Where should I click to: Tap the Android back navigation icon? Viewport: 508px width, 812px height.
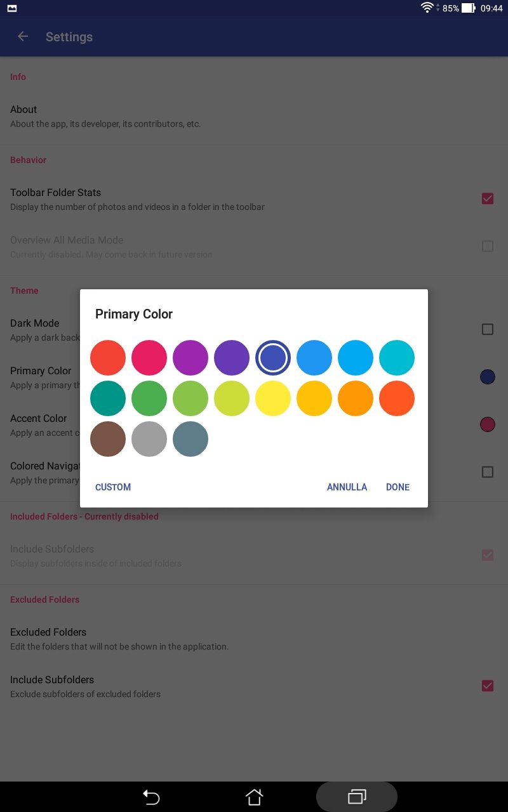tap(151, 797)
